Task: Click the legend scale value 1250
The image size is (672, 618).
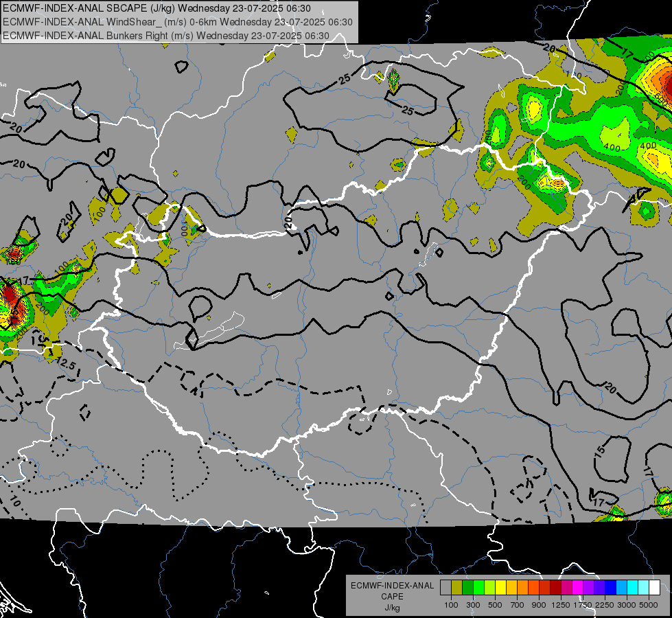Action: (561, 605)
